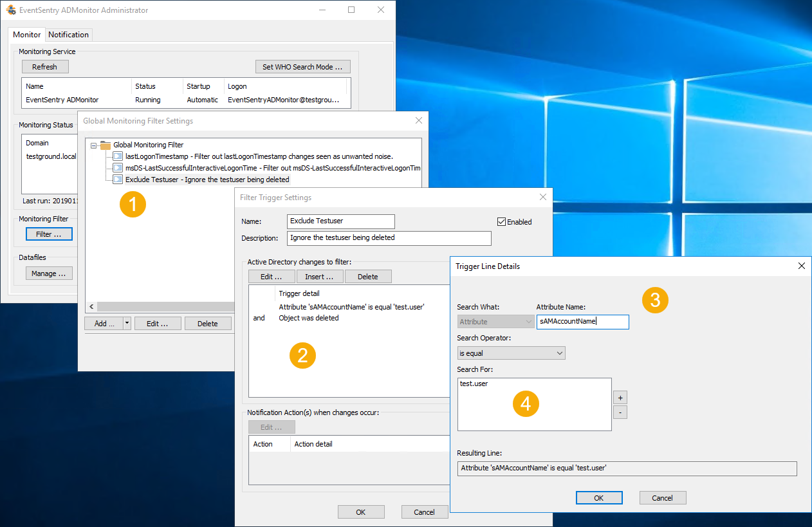Viewport: 812px width, 527px height.
Task: Select the 'Object was deleted' trigger line
Action: [309, 318]
